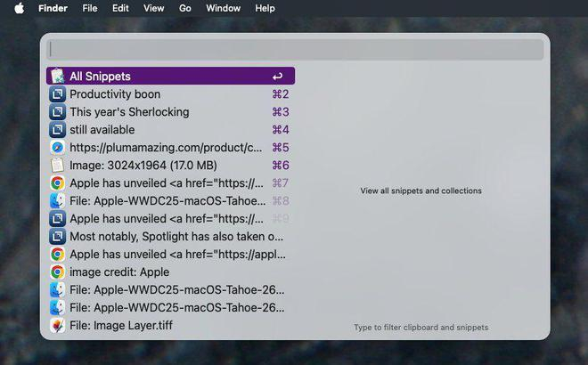Screen dimensions: 588x365
Task: Click View all snippets and collections text
Action: coord(421,191)
